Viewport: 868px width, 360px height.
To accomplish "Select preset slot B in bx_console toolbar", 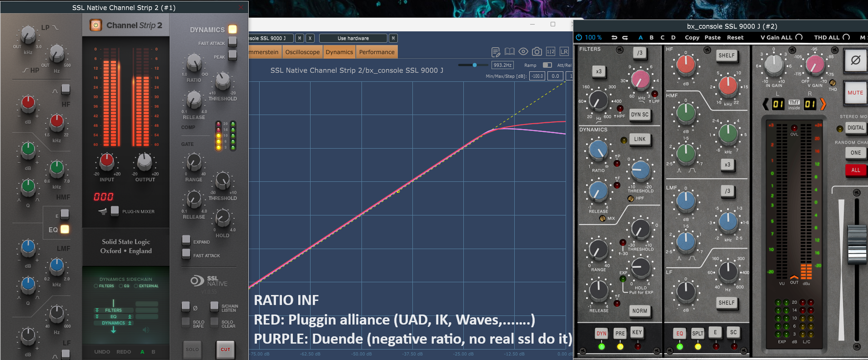I will coord(652,37).
